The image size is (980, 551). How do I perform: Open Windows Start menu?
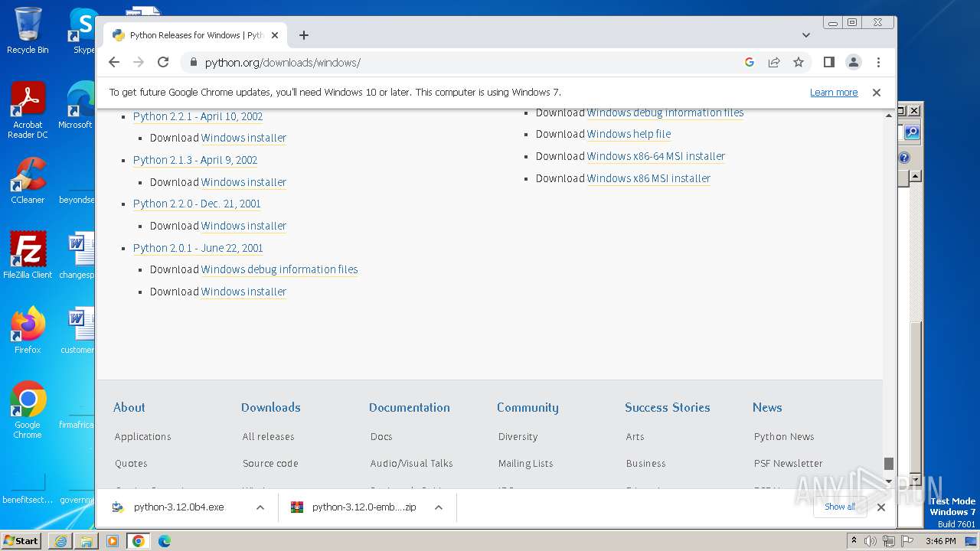click(21, 540)
